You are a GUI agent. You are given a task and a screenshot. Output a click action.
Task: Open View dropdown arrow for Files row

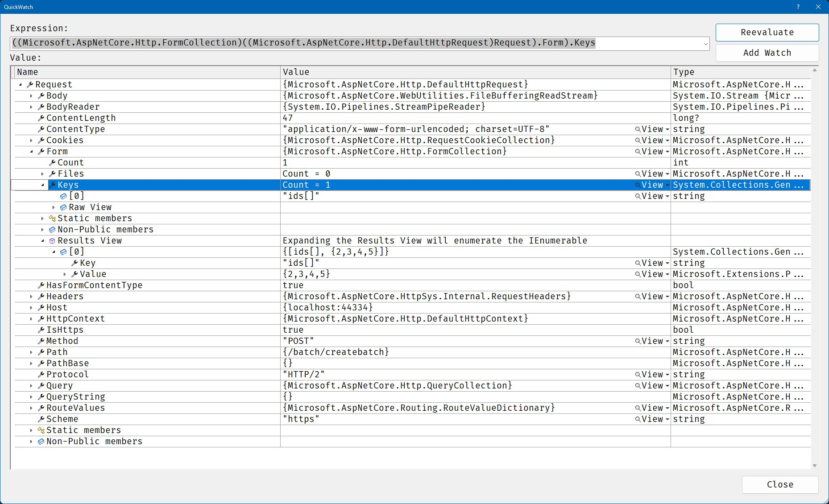(x=667, y=174)
